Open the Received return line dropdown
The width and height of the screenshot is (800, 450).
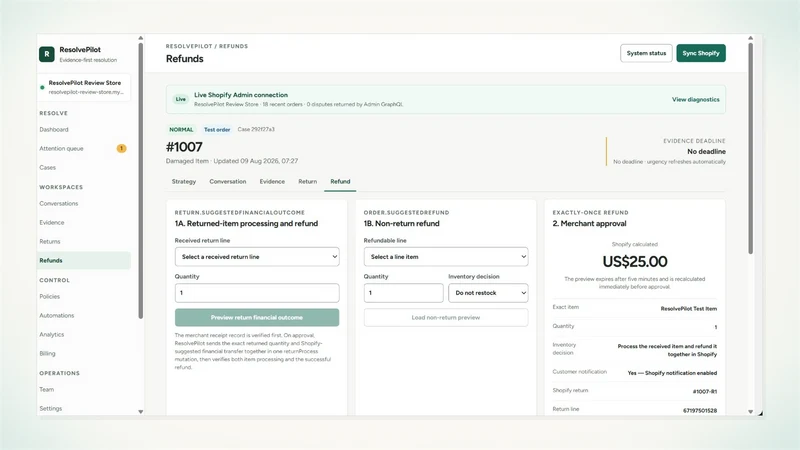coord(257,257)
